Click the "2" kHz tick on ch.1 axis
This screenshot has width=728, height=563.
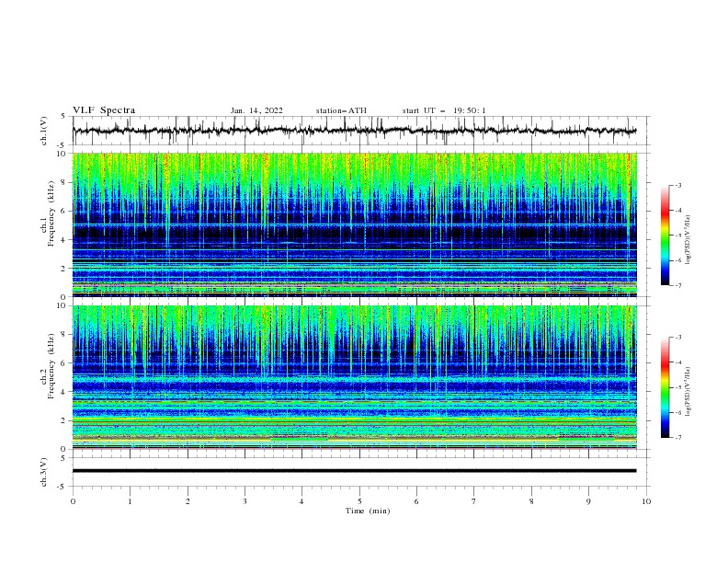point(64,268)
